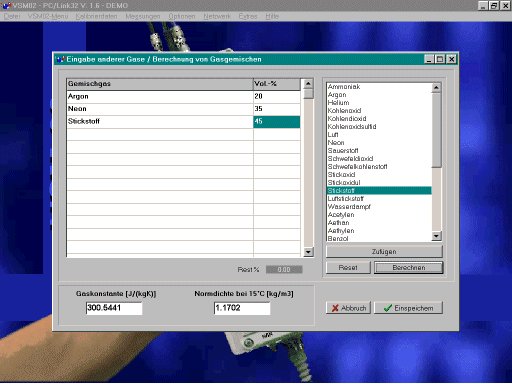Open the Hilfe menu
The height and width of the screenshot is (384, 512).
[272, 16]
